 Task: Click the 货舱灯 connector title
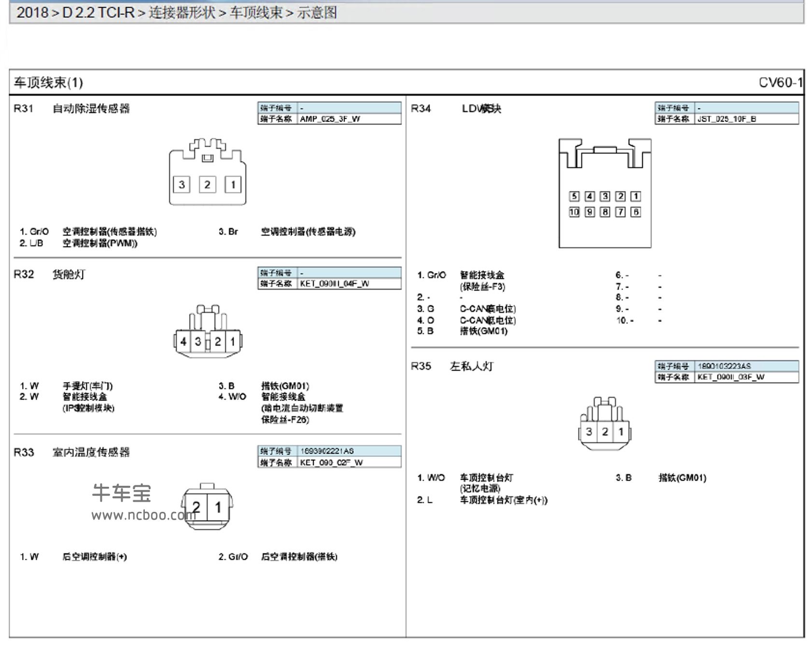69,274
